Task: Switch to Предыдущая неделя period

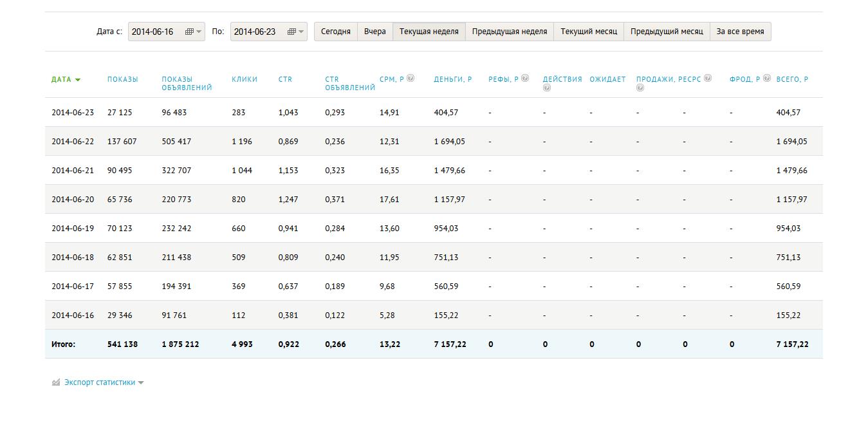Action: pos(509,32)
